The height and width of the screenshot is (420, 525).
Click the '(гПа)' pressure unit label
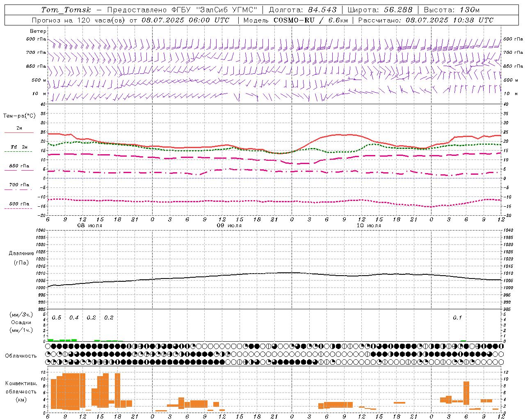tap(21, 262)
